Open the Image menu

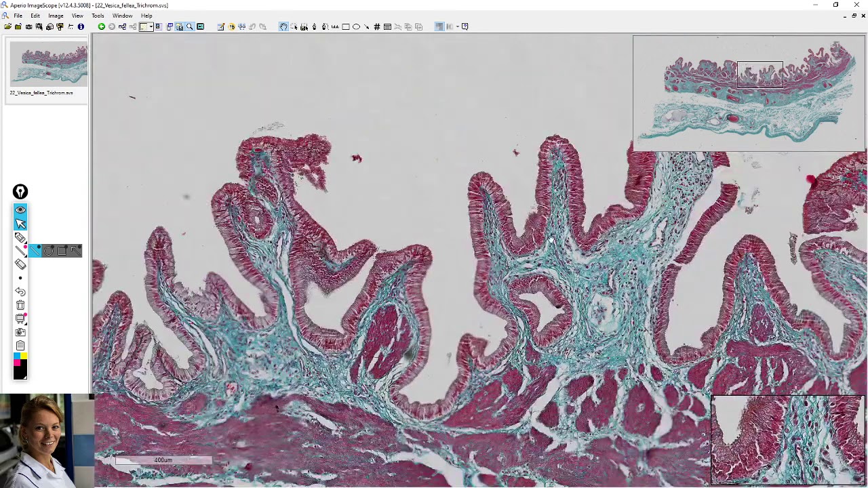[56, 16]
